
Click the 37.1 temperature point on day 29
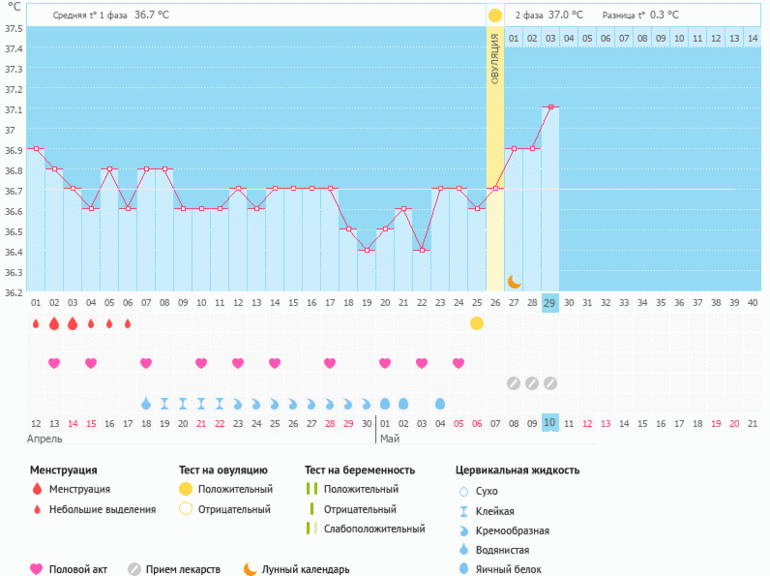point(550,107)
